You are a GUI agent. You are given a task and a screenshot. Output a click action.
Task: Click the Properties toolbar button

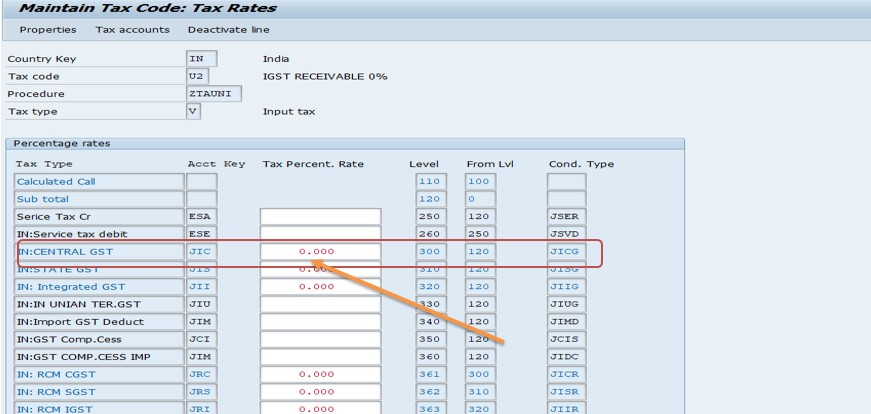tap(47, 30)
